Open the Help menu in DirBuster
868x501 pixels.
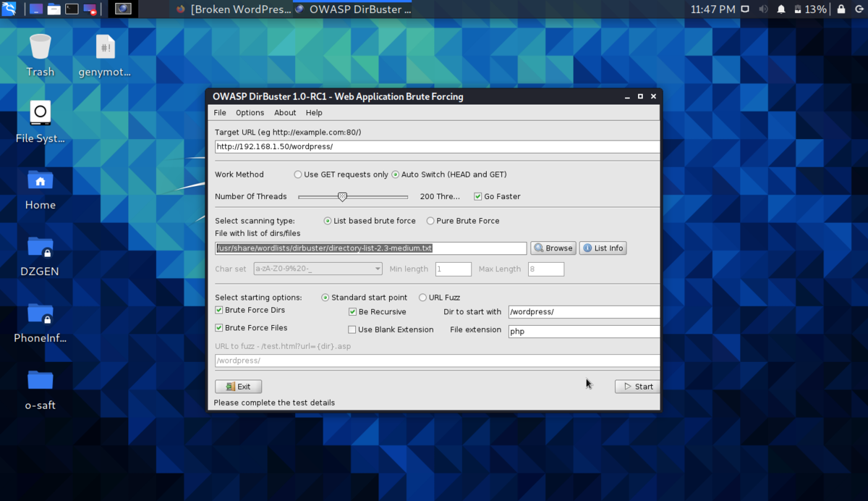point(314,113)
